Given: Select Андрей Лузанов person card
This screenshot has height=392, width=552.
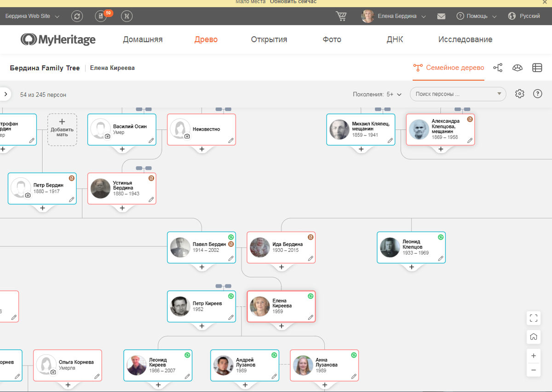Looking at the screenshot, I should tap(245, 365).
